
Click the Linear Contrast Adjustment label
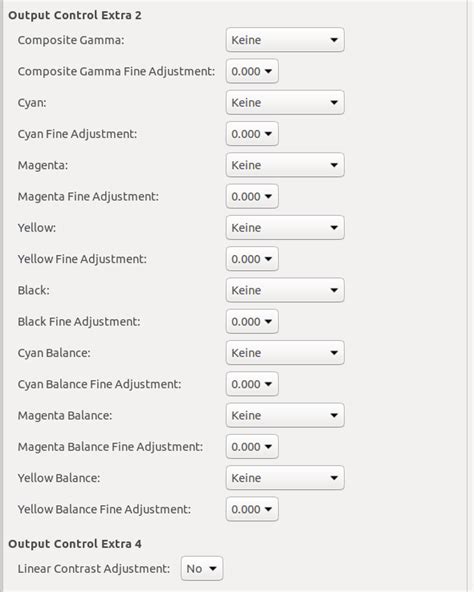tap(94, 569)
